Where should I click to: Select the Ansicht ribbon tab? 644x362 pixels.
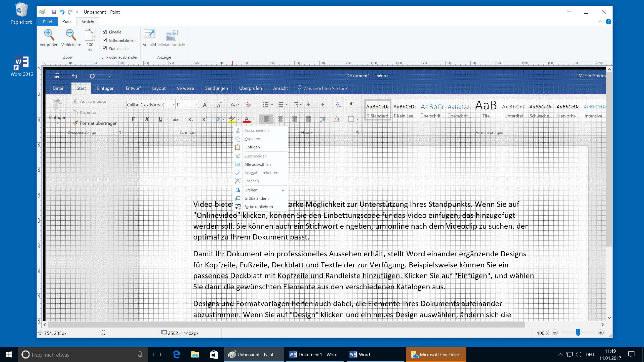click(x=88, y=22)
